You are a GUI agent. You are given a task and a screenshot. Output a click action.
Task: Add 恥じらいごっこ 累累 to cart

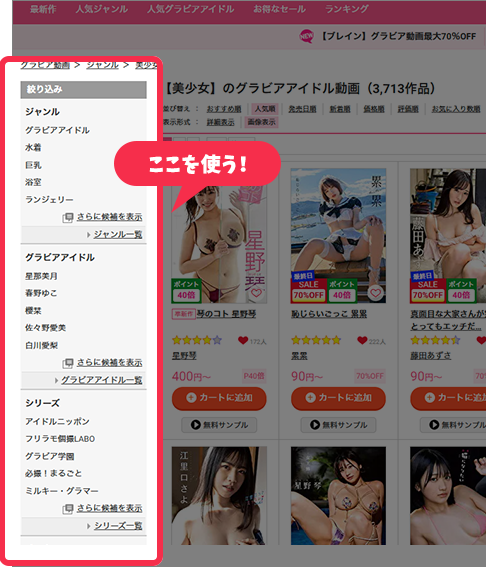[338, 398]
